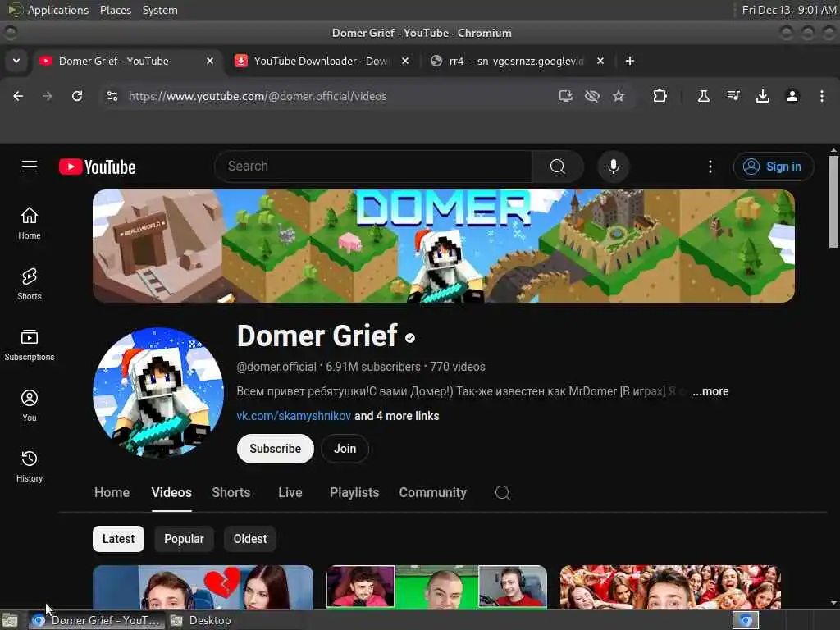The image size is (840, 630).
Task: Switch to YouTube Downloader tab
Action: coord(322,61)
